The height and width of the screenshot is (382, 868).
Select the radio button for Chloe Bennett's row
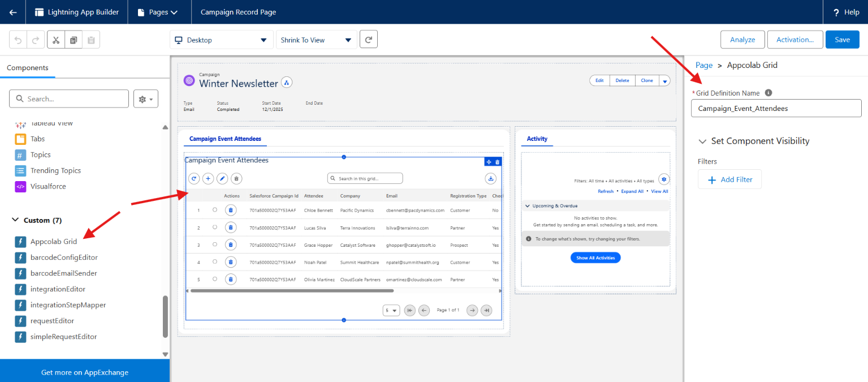coord(214,209)
